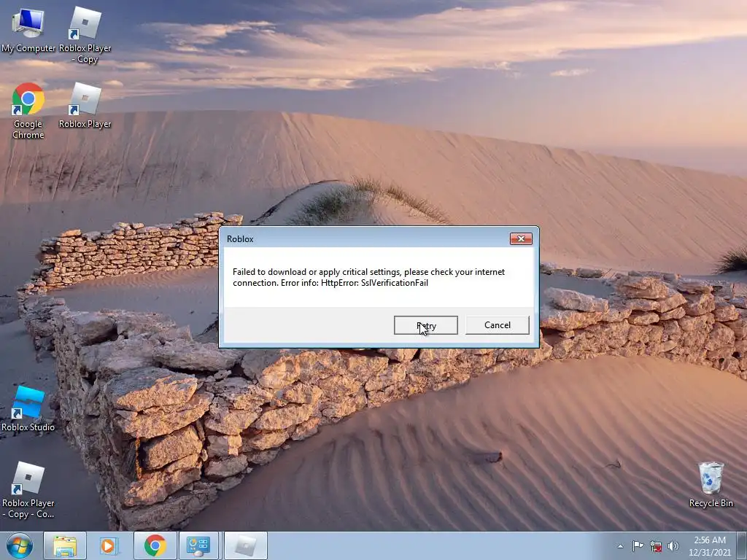Open the volume speaker tray icon
The width and height of the screenshot is (747, 560).
(673, 545)
